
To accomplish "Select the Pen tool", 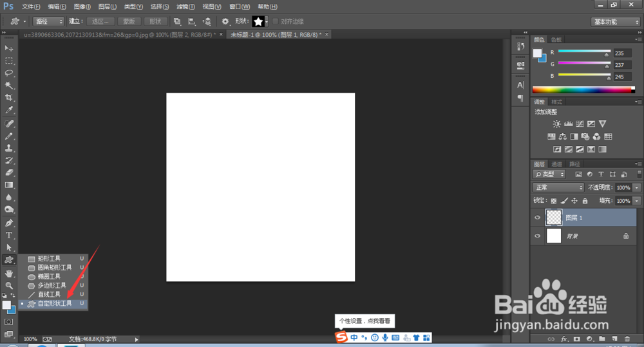I will point(8,223).
